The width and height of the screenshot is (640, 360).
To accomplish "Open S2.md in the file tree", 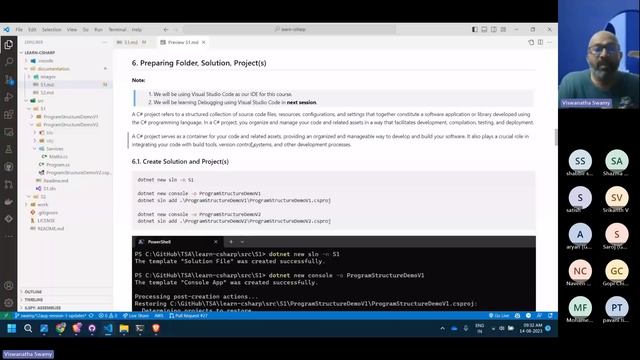I will pos(47,92).
